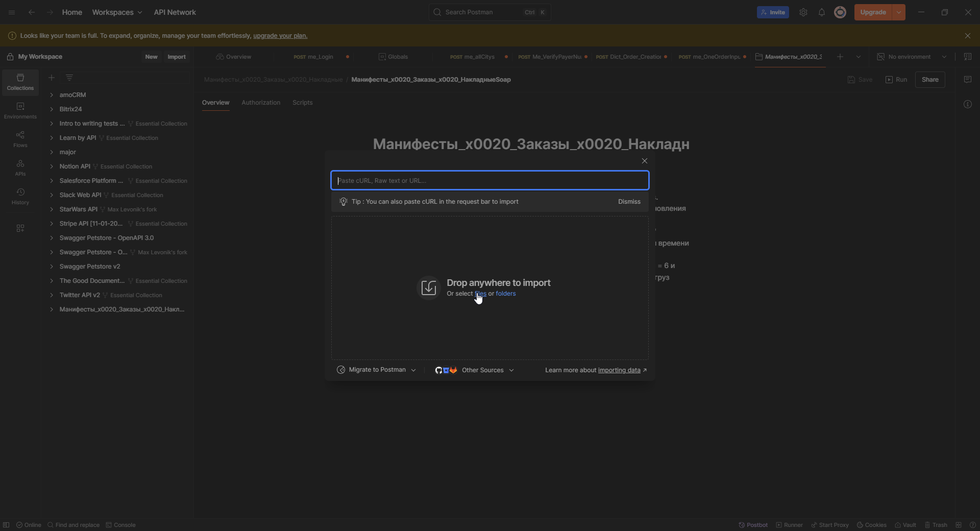Open the Environments sidebar panel
This screenshot has height=531, width=980.
[x=20, y=111]
